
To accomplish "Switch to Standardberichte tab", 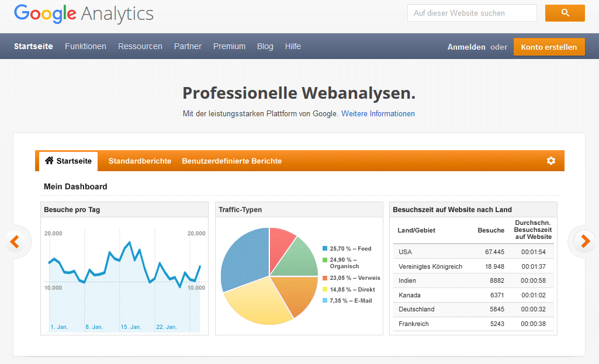I will [140, 161].
